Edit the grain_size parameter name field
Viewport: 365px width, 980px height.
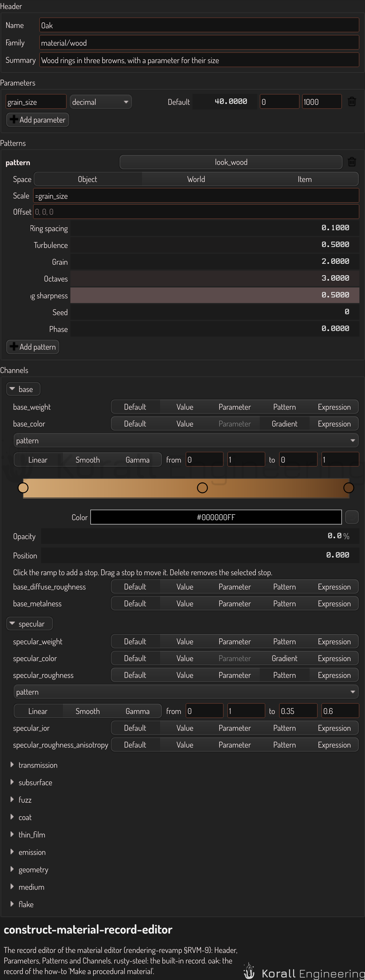coord(36,102)
